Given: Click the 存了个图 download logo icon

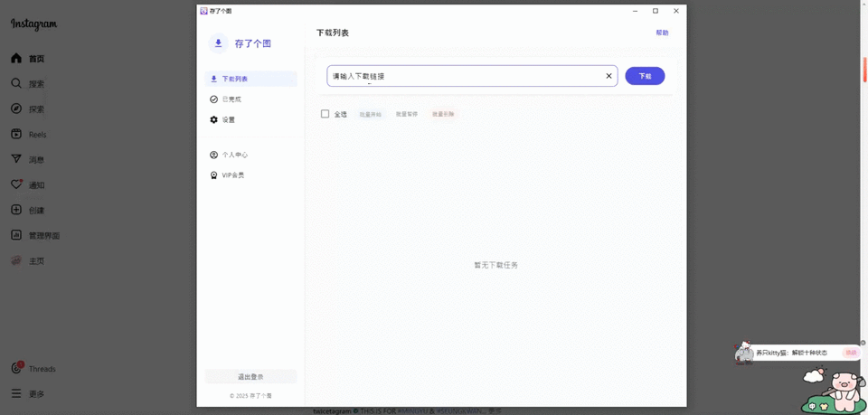Looking at the screenshot, I should pyautogui.click(x=218, y=43).
